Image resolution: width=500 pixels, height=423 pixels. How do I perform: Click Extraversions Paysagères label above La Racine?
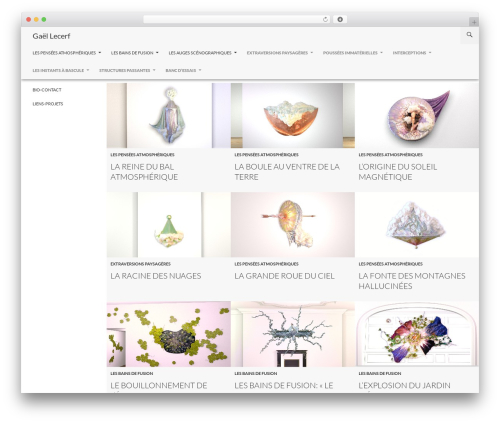pyautogui.click(x=140, y=264)
